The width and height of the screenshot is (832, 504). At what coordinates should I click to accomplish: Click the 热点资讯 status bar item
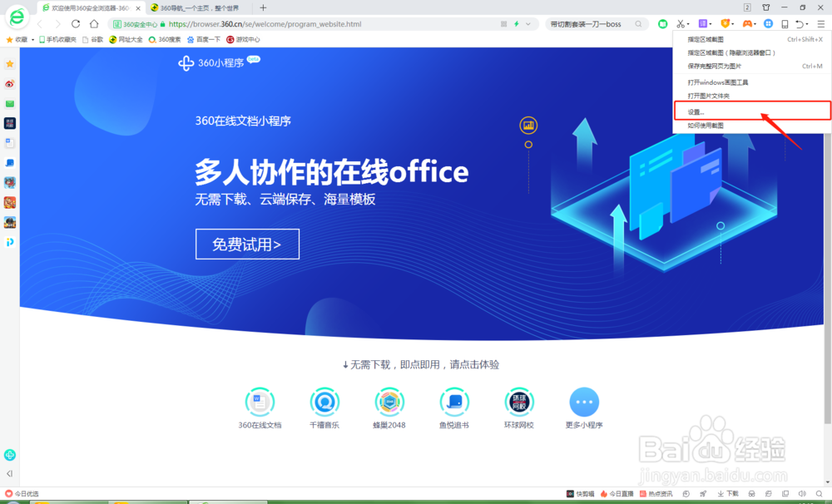pyautogui.click(x=656, y=494)
